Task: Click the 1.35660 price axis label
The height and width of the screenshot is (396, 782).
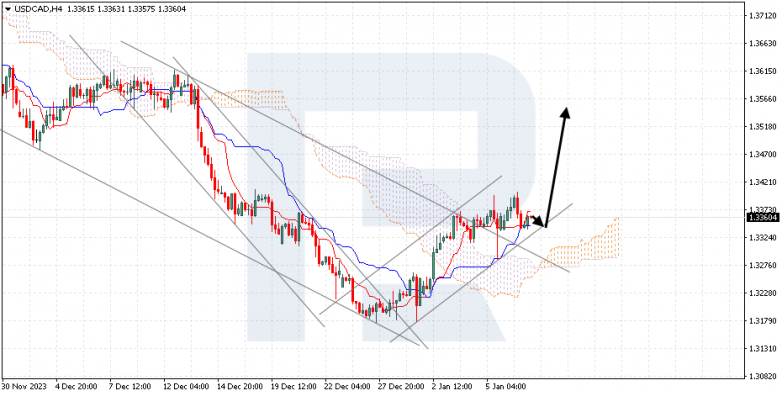Action: 762,99
